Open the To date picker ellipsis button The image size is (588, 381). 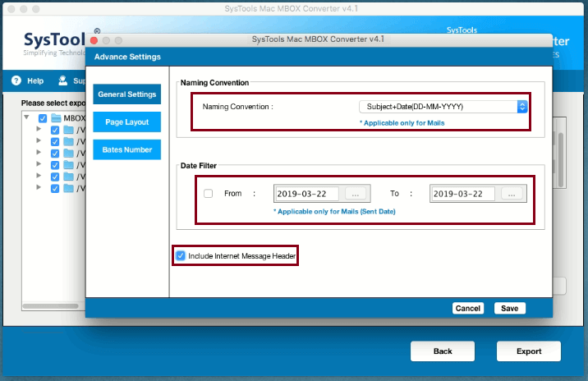pos(511,194)
